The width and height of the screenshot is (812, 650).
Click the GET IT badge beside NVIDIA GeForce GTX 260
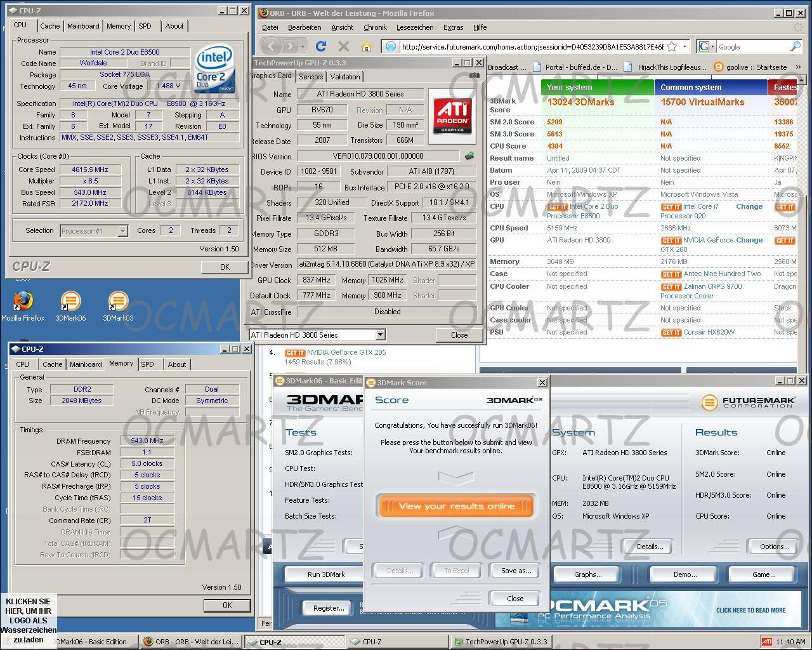(x=671, y=241)
